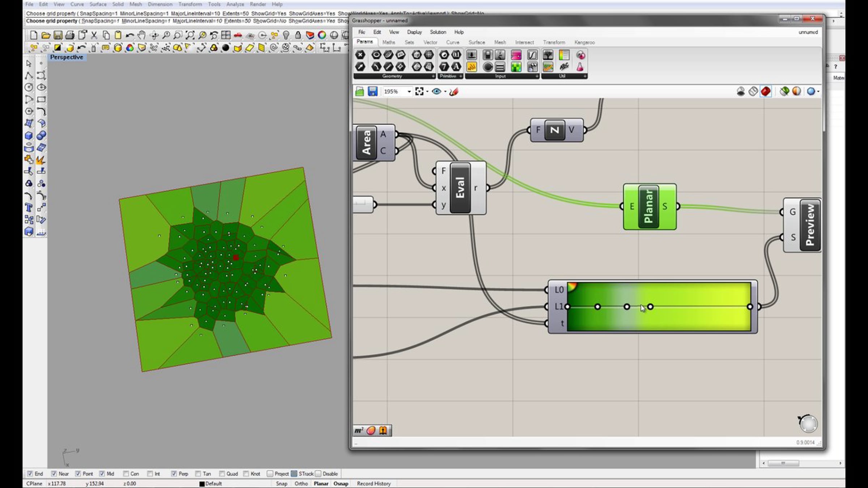Image resolution: width=868 pixels, height=488 pixels.
Task: Click the sketch tool icon in canvas toolbar
Action: click(x=454, y=92)
